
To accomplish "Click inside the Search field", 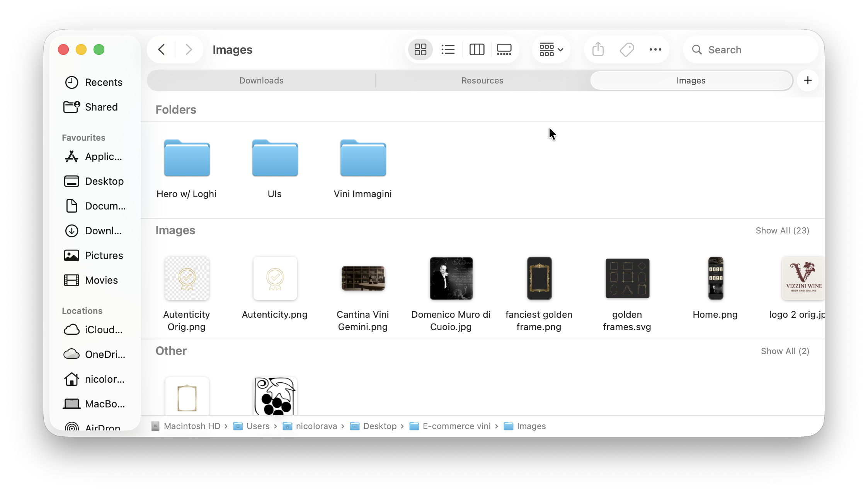I will point(750,49).
